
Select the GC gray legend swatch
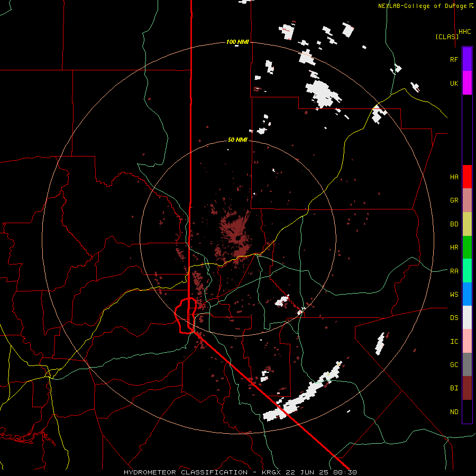[x=467, y=364]
